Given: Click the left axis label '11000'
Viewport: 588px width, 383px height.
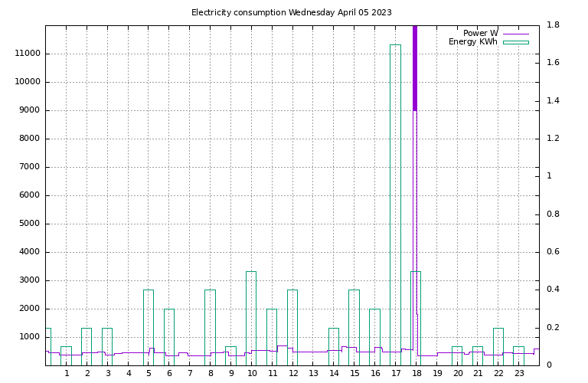Looking at the screenshot, I should coord(28,54).
